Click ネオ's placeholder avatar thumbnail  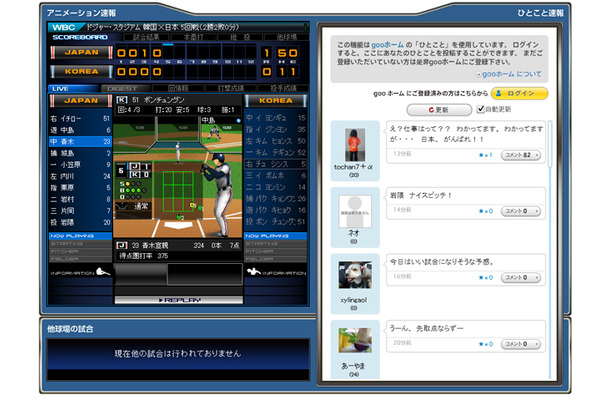point(355,211)
